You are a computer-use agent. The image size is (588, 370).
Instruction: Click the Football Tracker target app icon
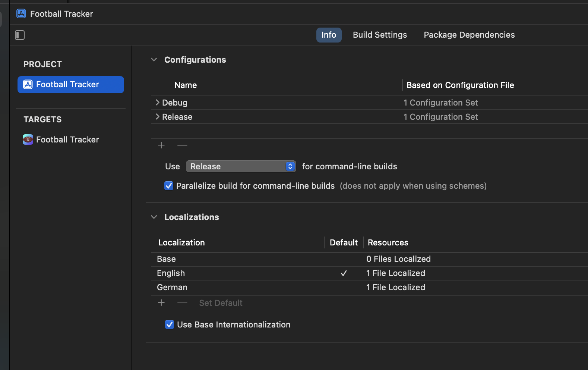[28, 139]
